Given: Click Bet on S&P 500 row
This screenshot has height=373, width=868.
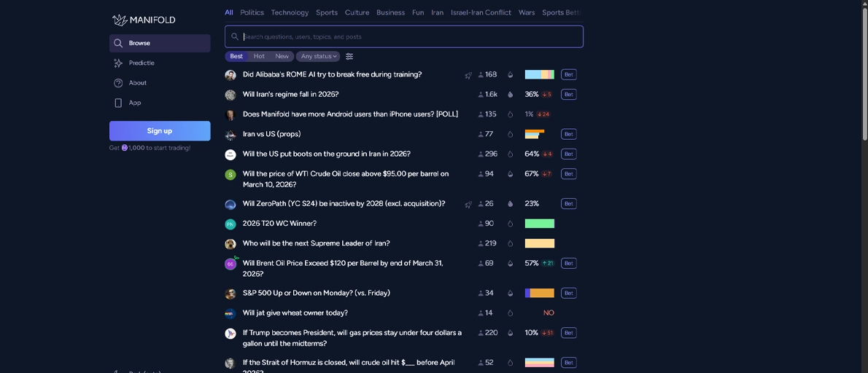Looking at the screenshot, I should pos(568,294).
